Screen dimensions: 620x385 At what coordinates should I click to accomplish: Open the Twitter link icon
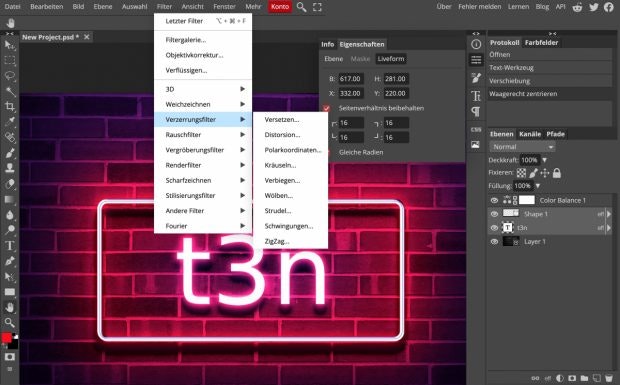click(594, 7)
